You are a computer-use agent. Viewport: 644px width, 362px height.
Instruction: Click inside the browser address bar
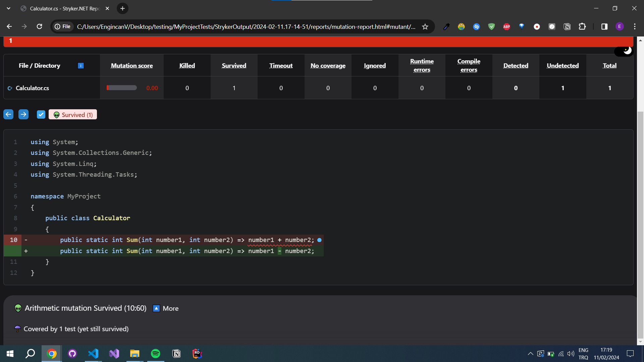(x=235, y=26)
